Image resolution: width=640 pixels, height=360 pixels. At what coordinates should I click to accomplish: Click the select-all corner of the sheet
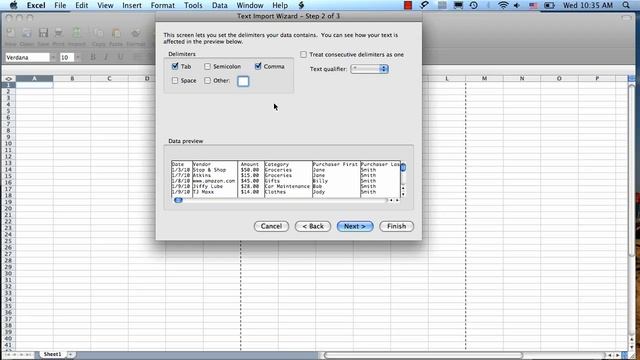[8, 78]
